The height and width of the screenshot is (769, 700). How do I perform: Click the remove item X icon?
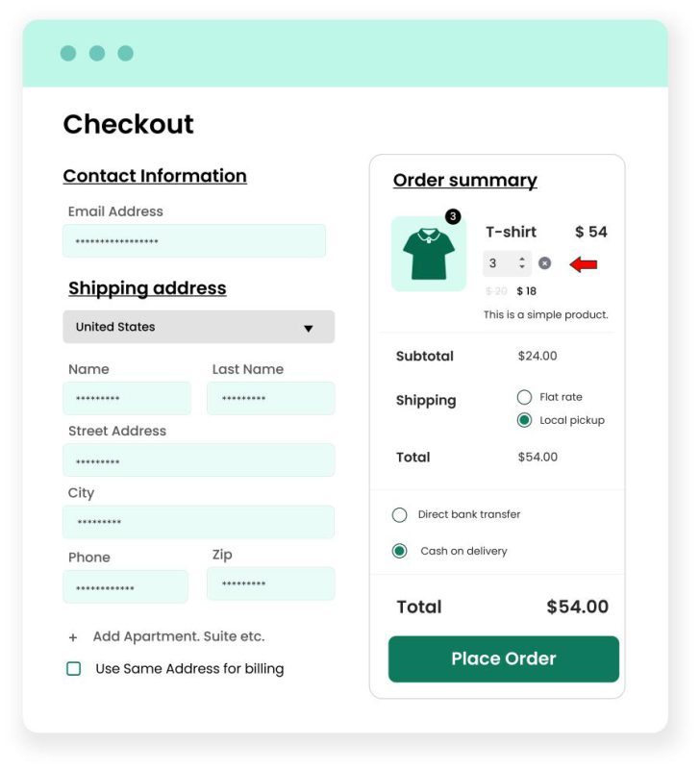point(544,263)
